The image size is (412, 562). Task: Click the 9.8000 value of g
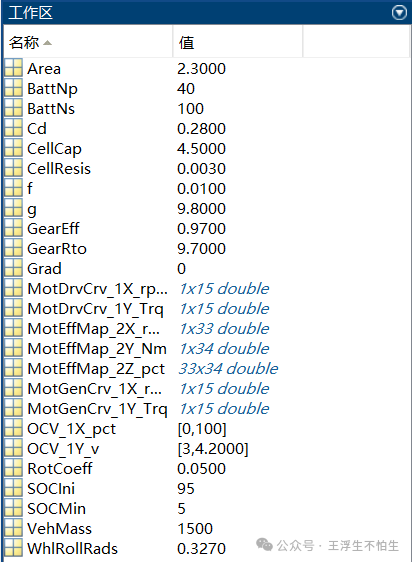click(202, 209)
